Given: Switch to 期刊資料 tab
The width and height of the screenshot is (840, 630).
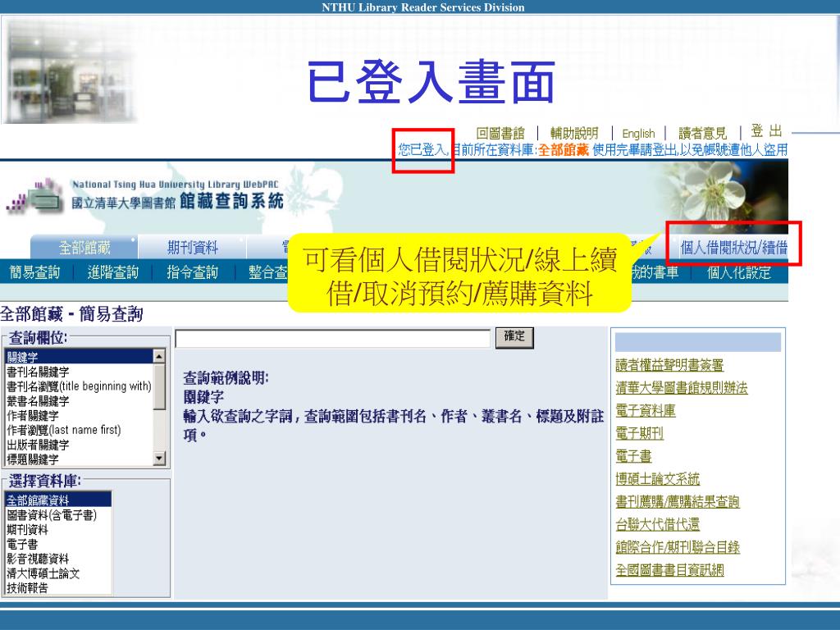Looking at the screenshot, I should tap(192, 248).
